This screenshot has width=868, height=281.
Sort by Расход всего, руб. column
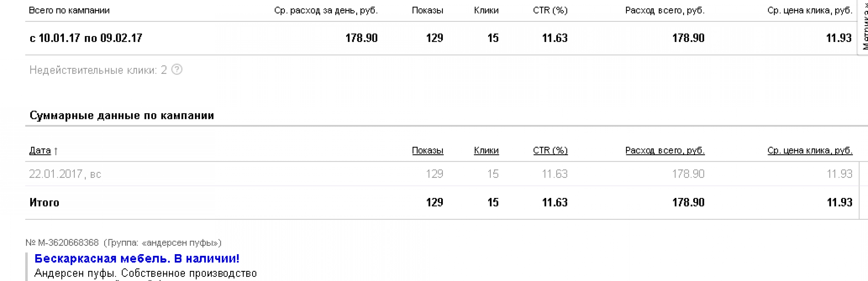click(x=664, y=150)
